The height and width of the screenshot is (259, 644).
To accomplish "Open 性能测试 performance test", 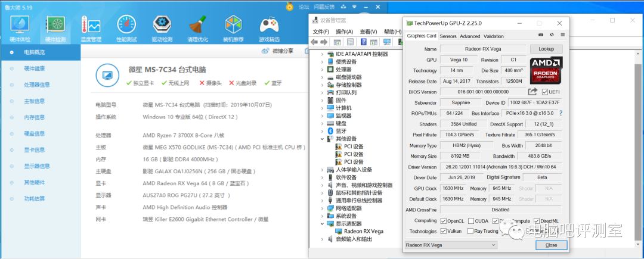I will pos(126,29).
